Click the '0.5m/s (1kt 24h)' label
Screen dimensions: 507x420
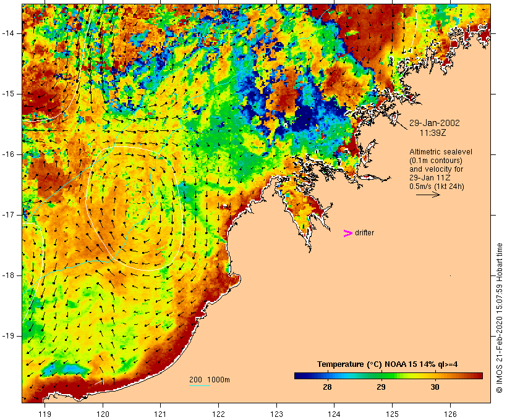pos(437,187)
